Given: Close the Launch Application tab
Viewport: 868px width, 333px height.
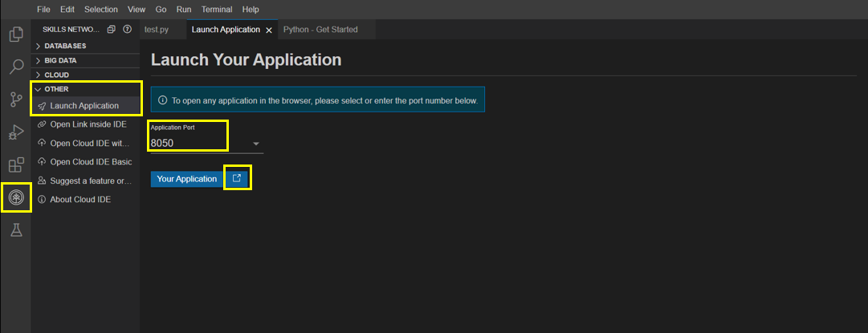Looking at the screenshot, I should click(269, 30).
